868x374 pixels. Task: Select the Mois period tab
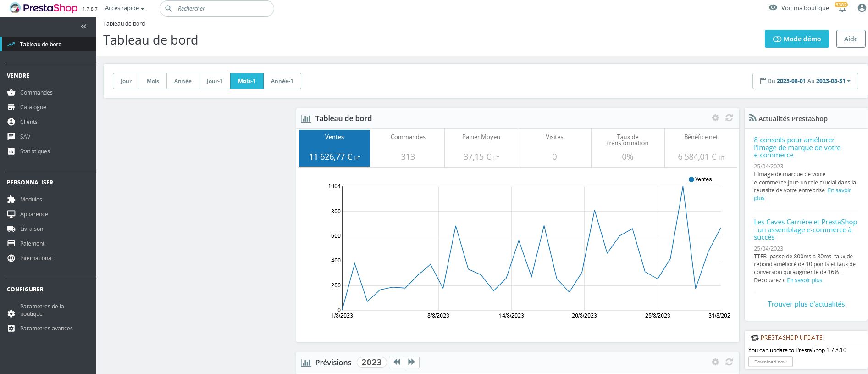click(153, 81)
